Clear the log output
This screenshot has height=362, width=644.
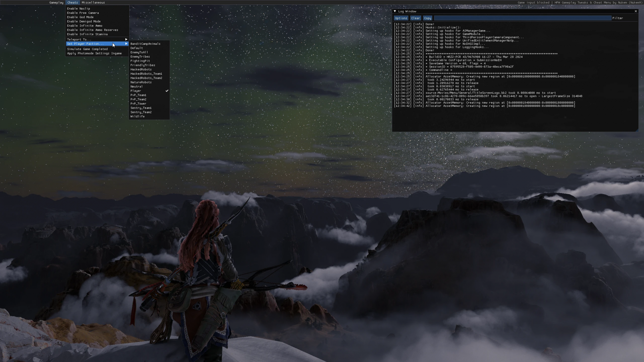[415, 18]
